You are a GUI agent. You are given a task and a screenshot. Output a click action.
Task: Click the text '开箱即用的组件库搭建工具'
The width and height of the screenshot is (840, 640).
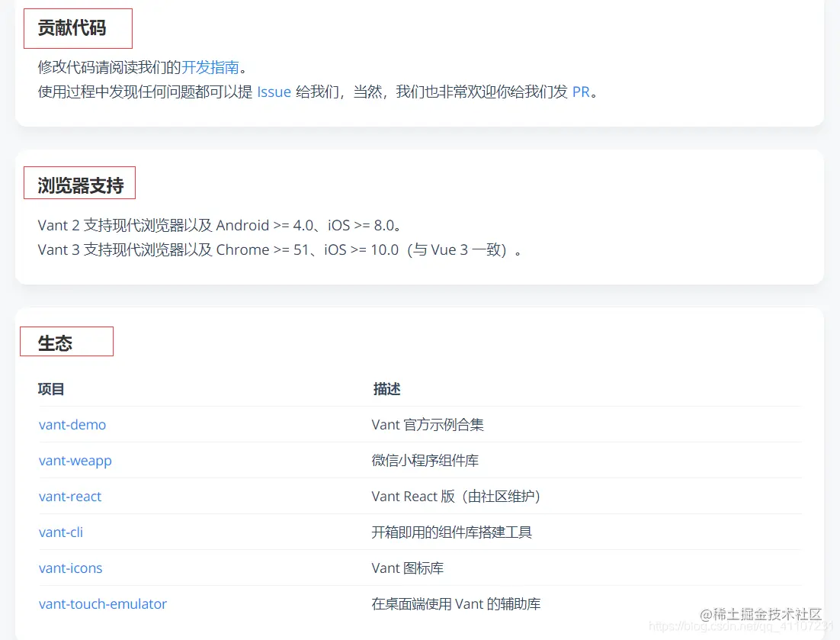451,532
